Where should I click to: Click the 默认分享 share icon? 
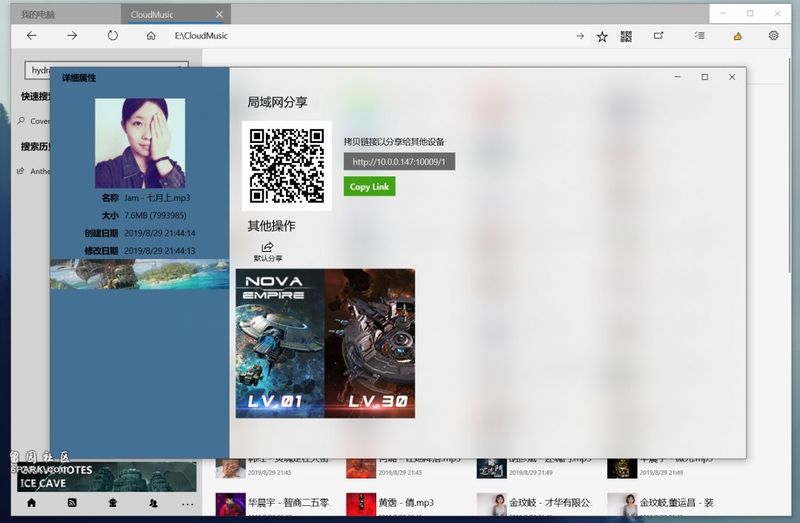click(268, 252)
